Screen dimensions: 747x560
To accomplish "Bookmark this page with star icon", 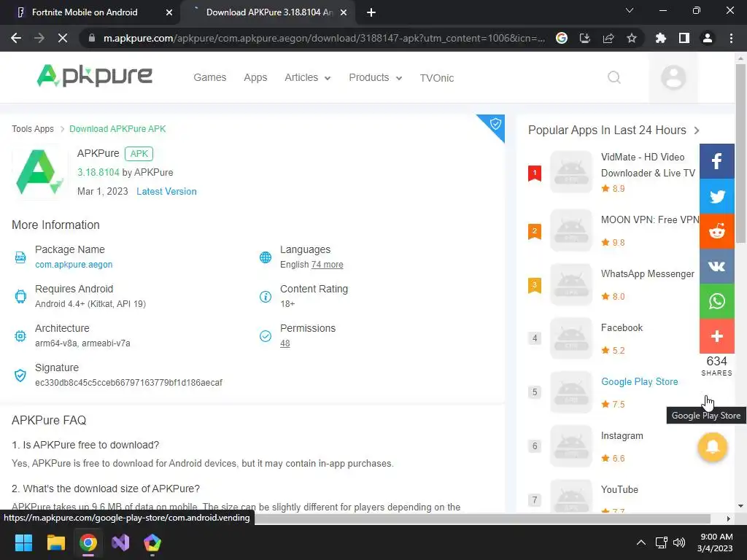I will [631, 38].
